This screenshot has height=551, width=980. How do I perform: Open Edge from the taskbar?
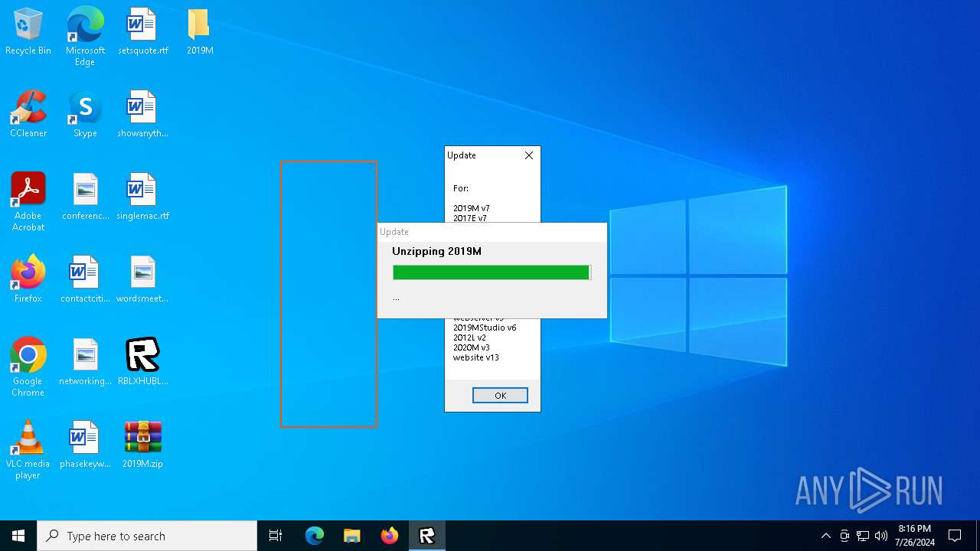coord(315,536)
